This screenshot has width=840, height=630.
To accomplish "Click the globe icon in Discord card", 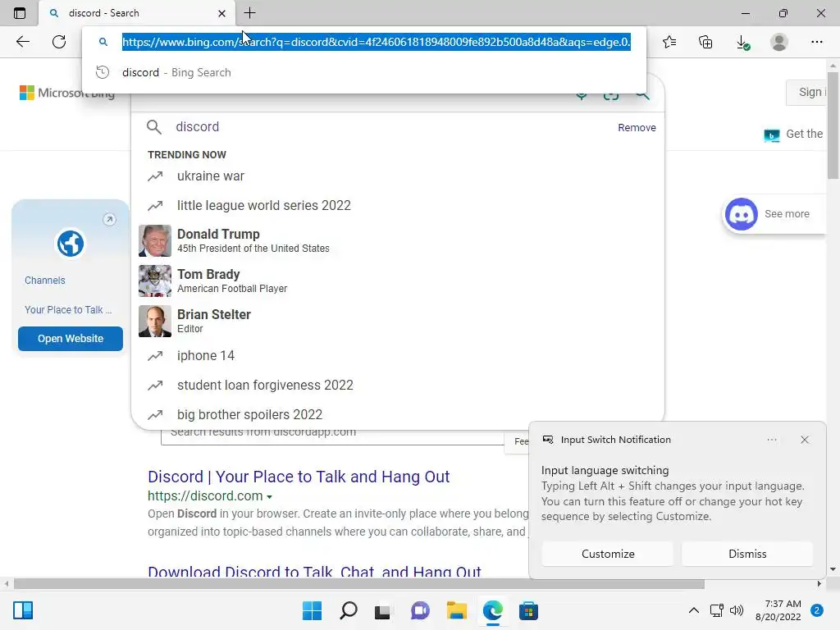I will 71,244.
